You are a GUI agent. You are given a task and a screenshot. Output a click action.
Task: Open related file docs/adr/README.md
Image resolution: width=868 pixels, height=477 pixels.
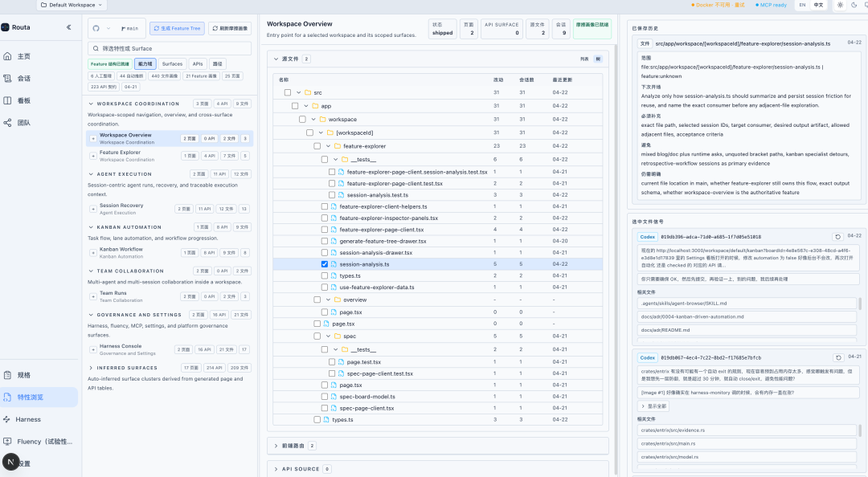[746, 330]
